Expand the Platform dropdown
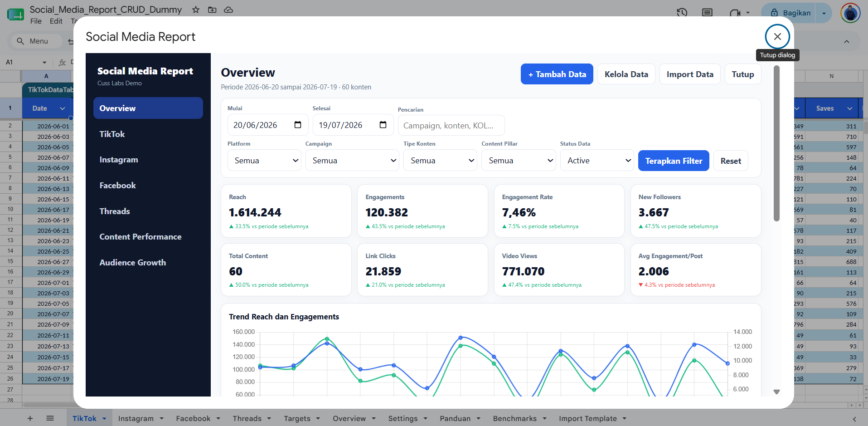This screenshot has width=868, height=426. click(x=264, y=161)
